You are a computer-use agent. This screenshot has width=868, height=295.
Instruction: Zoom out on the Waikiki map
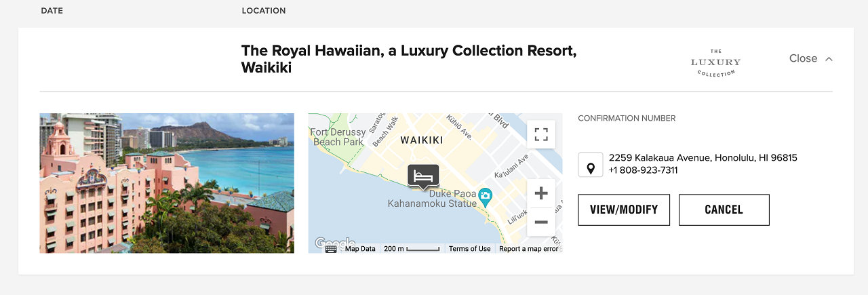(540, 222)
